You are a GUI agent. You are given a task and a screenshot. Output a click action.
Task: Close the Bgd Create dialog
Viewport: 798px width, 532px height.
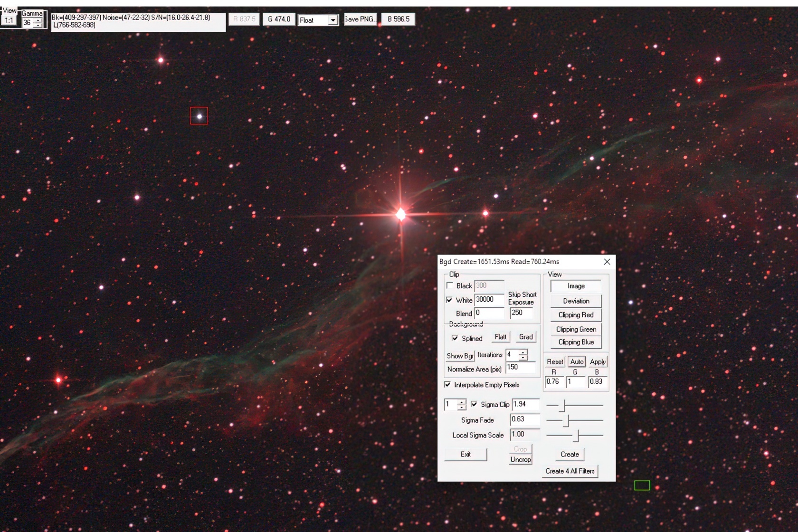click(607, 262)
